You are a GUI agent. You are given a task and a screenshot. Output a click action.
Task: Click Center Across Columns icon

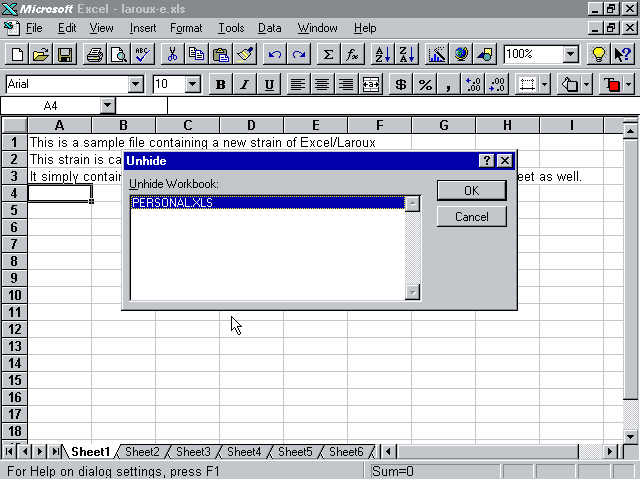coord(370,84)
